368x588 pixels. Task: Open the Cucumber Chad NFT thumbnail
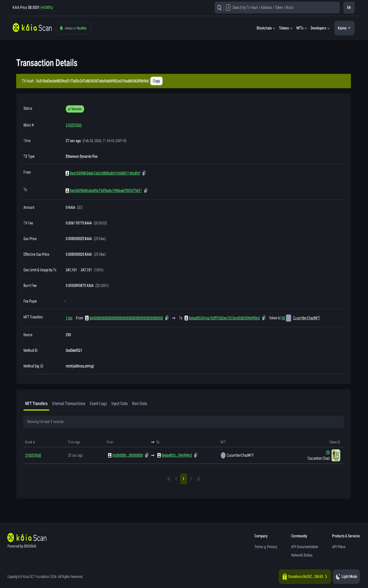pos(336,455)
